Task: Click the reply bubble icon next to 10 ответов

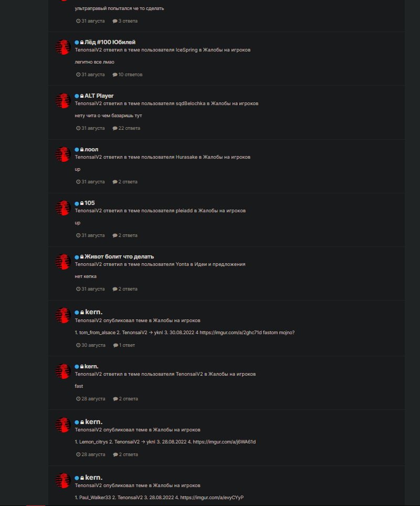Action: (x=115, y=75)
